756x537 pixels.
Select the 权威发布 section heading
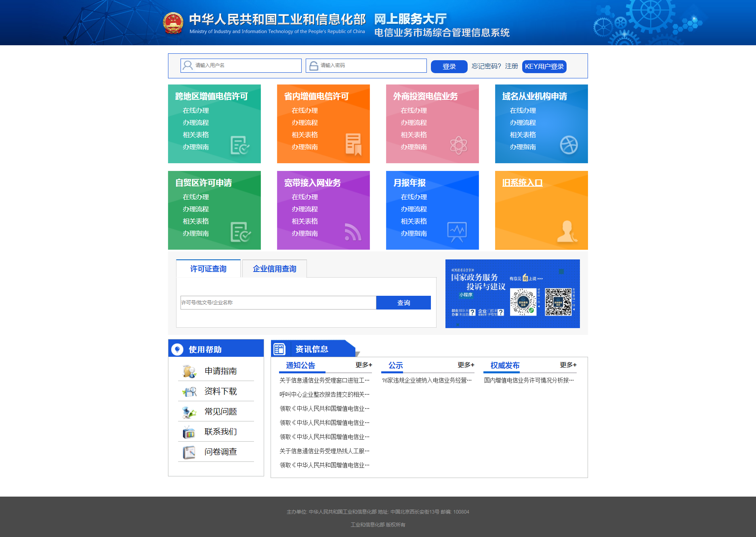(505, 365)
